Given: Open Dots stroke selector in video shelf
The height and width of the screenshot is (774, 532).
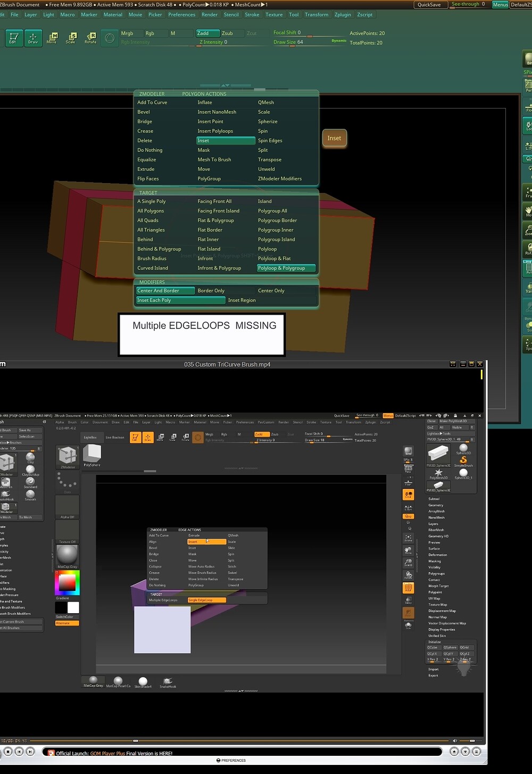Looking at the screenshot, I should [x=67, y=483].
